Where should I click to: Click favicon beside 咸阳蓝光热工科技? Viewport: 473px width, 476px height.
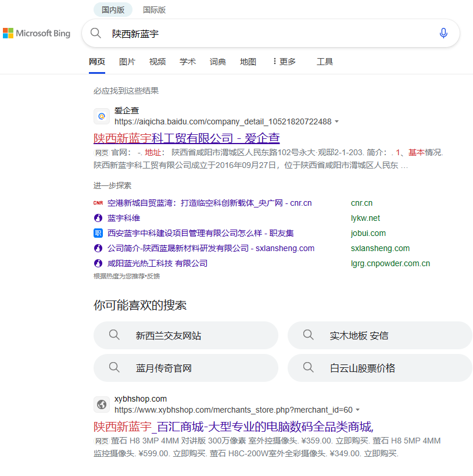click(98, 263)
